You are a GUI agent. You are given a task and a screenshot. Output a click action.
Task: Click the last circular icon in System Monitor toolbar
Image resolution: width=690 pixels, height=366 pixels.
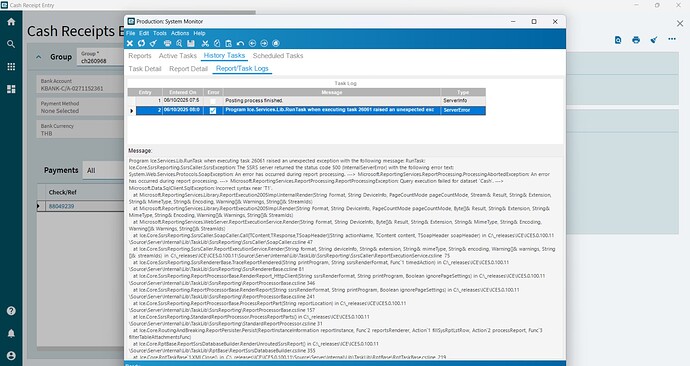(276, 43)
